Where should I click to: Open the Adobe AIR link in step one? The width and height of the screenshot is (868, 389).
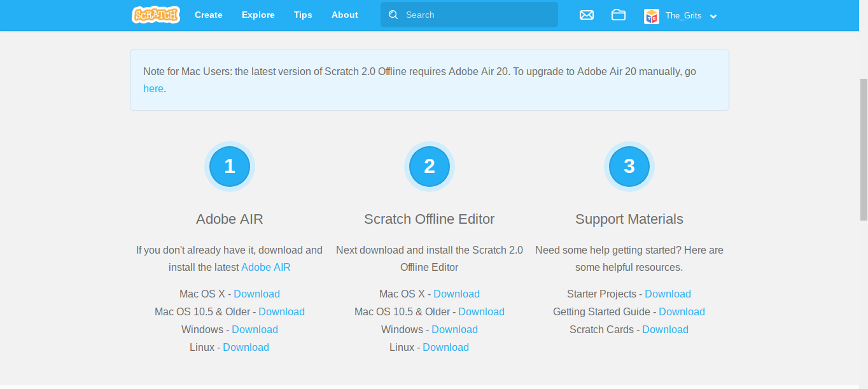(266, 267)
